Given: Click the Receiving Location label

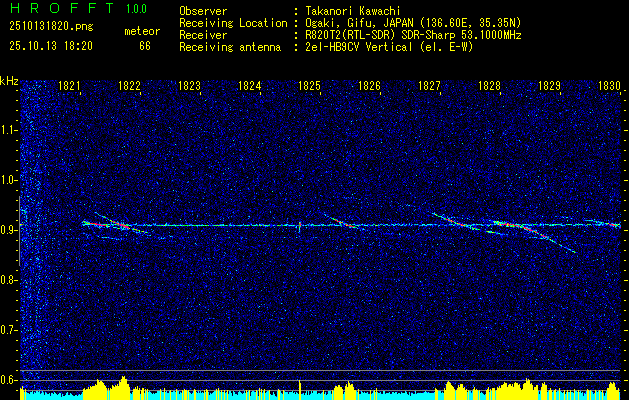Looking at the screenshot, I should [x=233, y=23].
